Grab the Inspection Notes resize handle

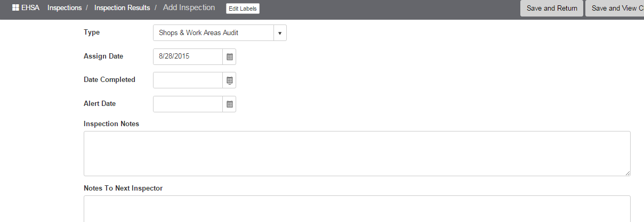627,173
